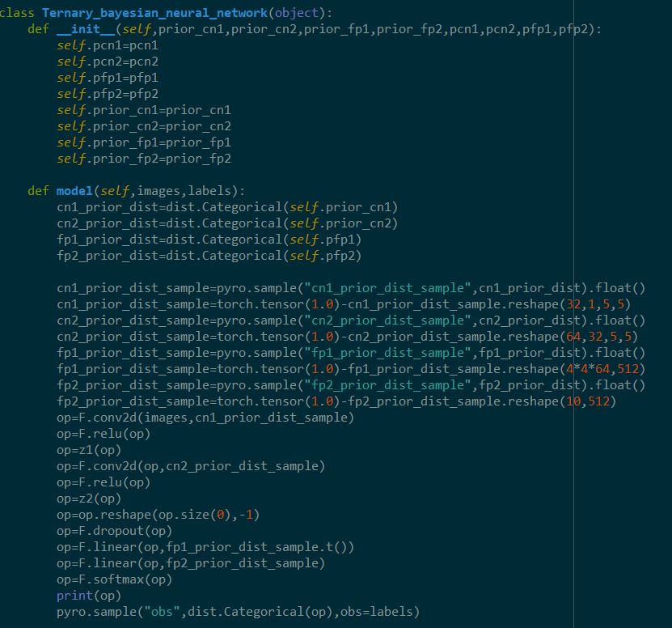Viewport: 672px width, 628px height.
Task: Click the string "fp1_prior_dist_sample"
Action: [388, 353]
